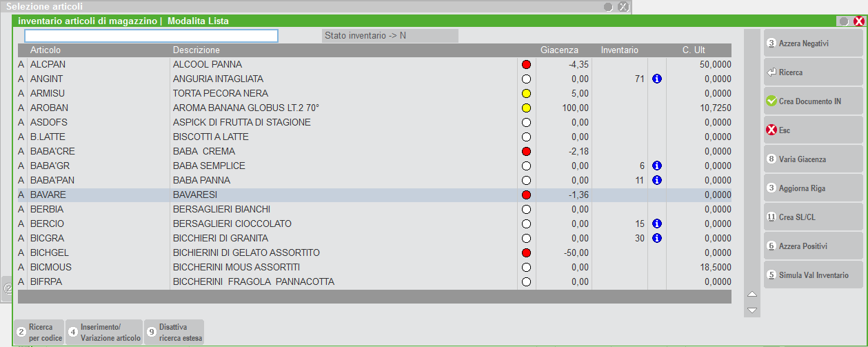Click Disattiva ricerca estesa button
This screenshot has width=868, height=347.
point(174,333)
